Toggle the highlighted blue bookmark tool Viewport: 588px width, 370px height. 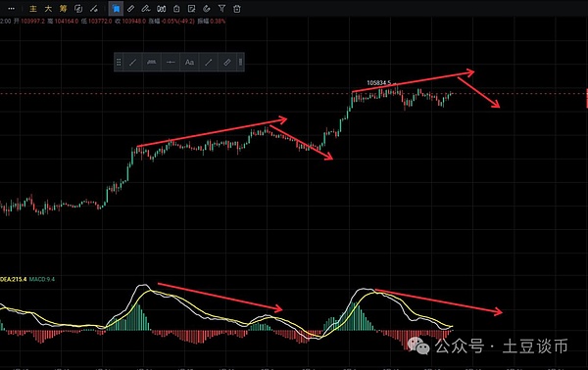click(x=117, y=9)
